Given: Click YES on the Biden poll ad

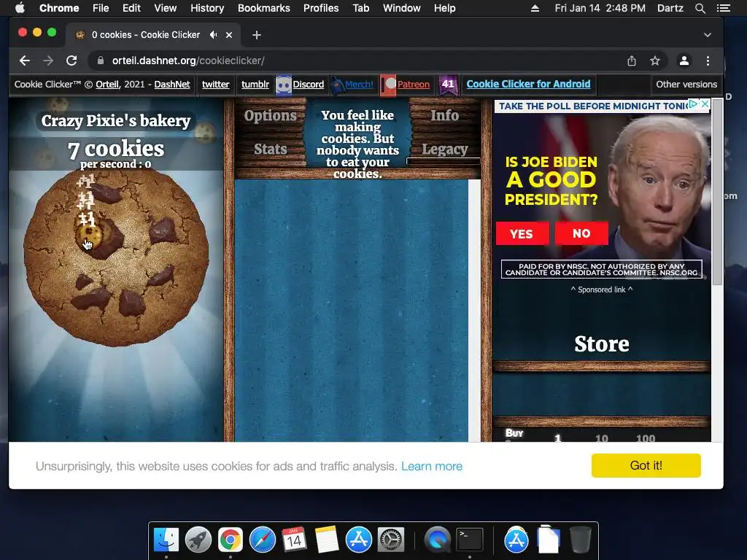Looking at the screenshot, I should (522, 234).
